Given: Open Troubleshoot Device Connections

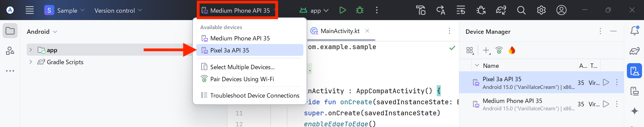Looking at the screenshot, I should pos(250,95).
